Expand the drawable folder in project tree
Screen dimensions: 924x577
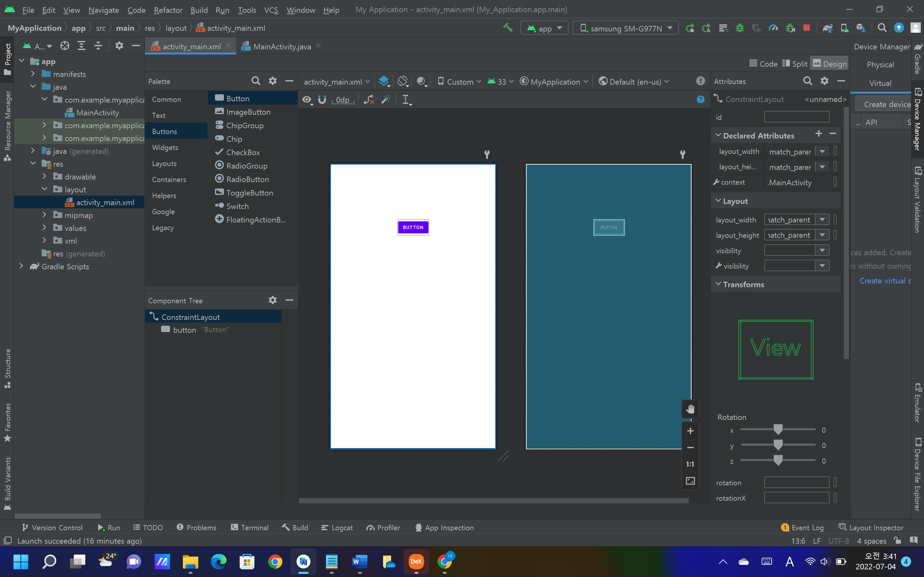(44, 176)
